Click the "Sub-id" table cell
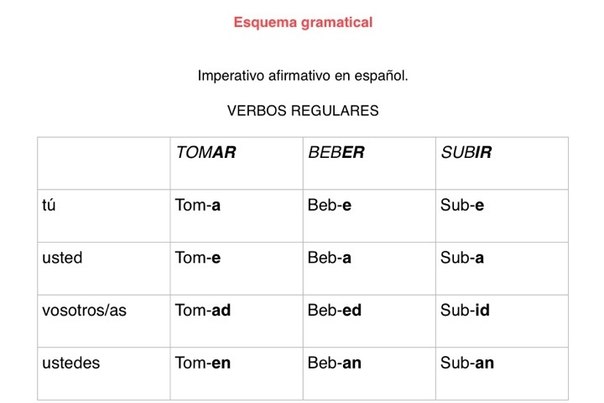 click(x=464, y=310)
